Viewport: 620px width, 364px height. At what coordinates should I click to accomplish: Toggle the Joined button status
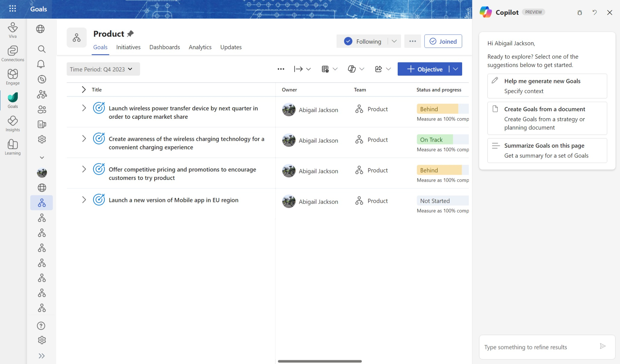[443, 41]
